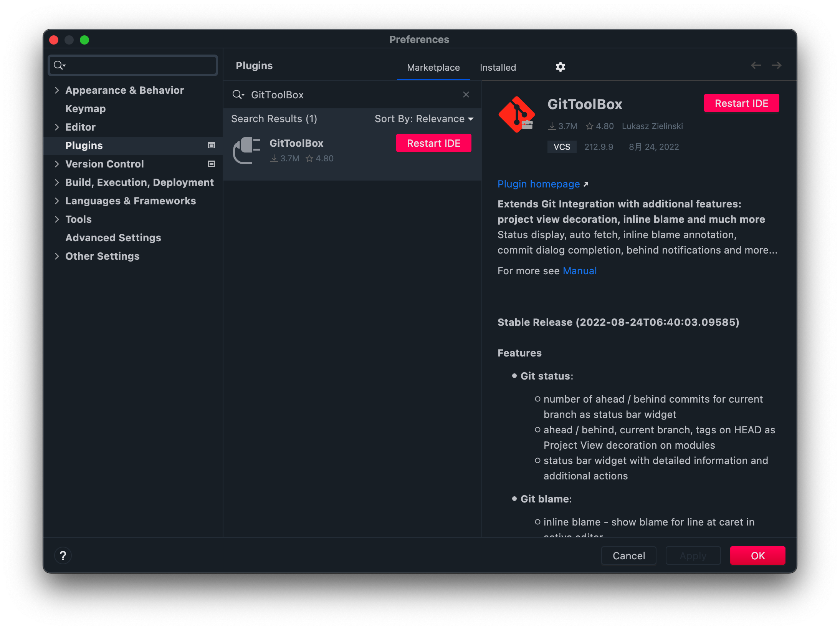This screenshot has height=630, width=840.
Task: Open help with the question mark icon
Action: 63,555
